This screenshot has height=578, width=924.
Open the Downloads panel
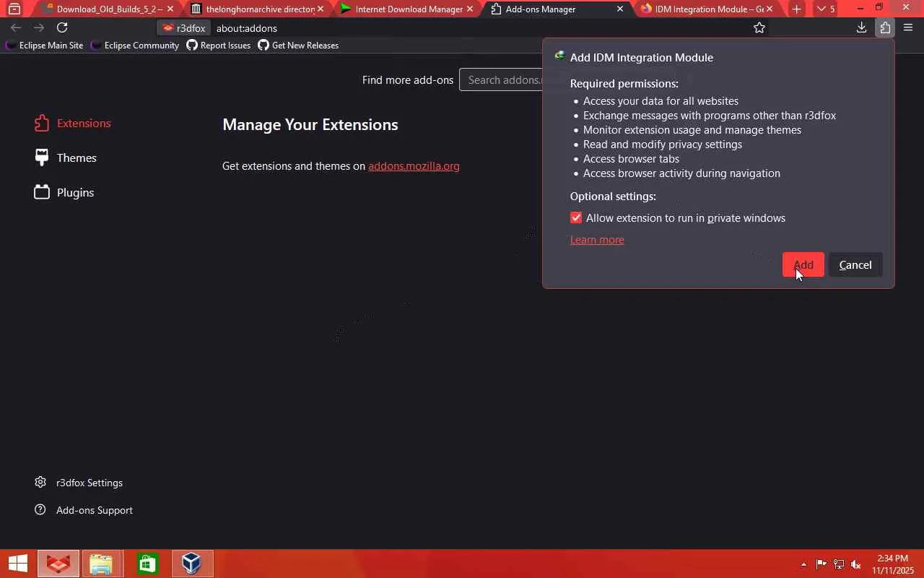(861, 28)
